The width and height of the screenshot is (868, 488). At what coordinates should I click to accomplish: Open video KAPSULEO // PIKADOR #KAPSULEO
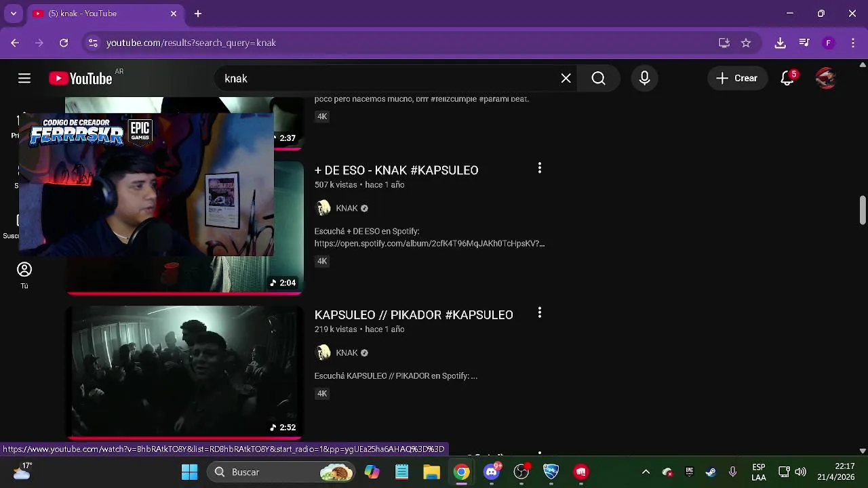pyautogui.click(x=414, y=314)
